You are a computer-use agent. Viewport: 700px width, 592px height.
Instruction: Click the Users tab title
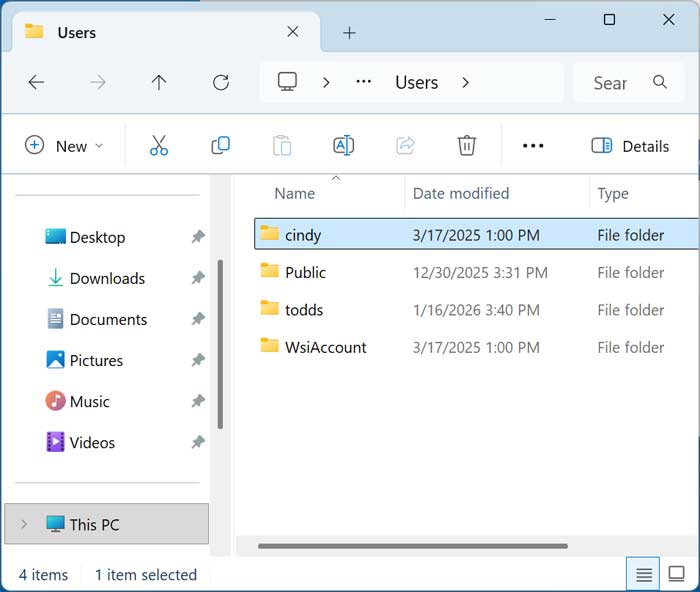pos(76,33)
